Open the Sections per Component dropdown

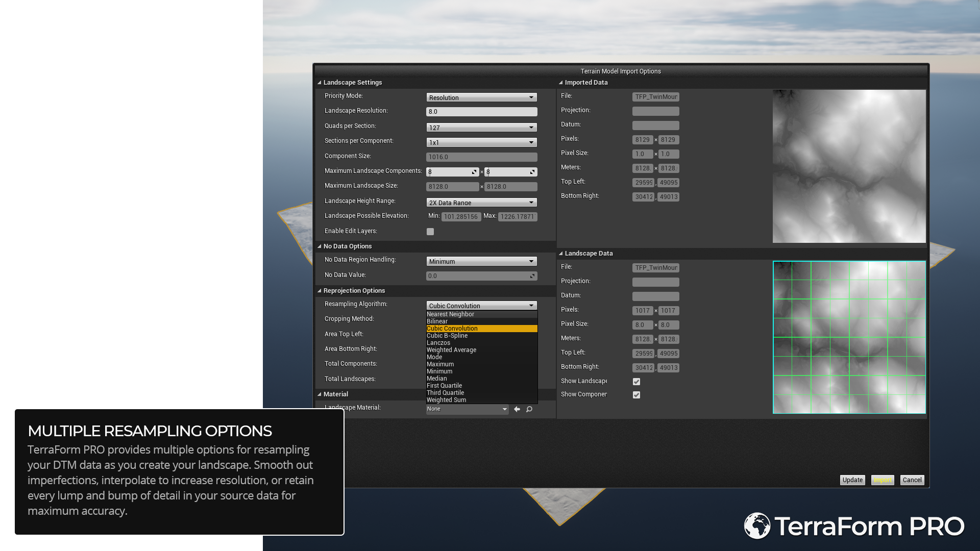click(x=482, y=142)
